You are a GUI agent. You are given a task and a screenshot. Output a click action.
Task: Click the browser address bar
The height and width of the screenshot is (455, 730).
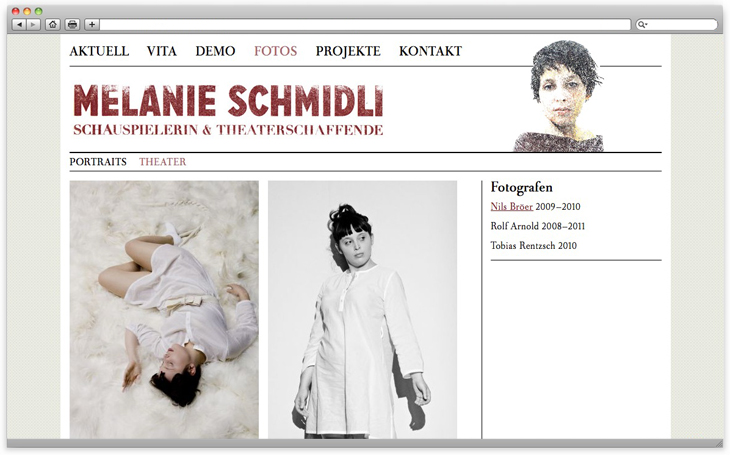tap(365, 24)
